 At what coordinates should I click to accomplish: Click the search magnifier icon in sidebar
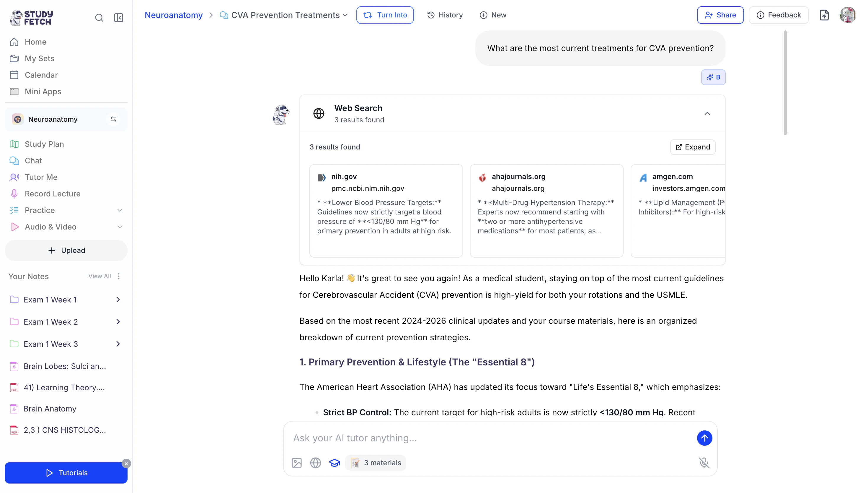[99, 18]
